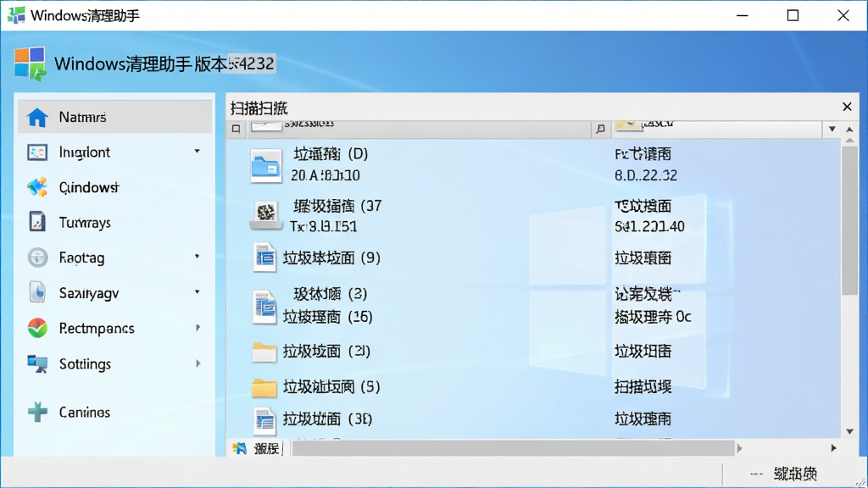The height and width of the screenshot is (488, 868).
Task: Click the blue folder icon for (D) entry
Action: tap(265, 165)
